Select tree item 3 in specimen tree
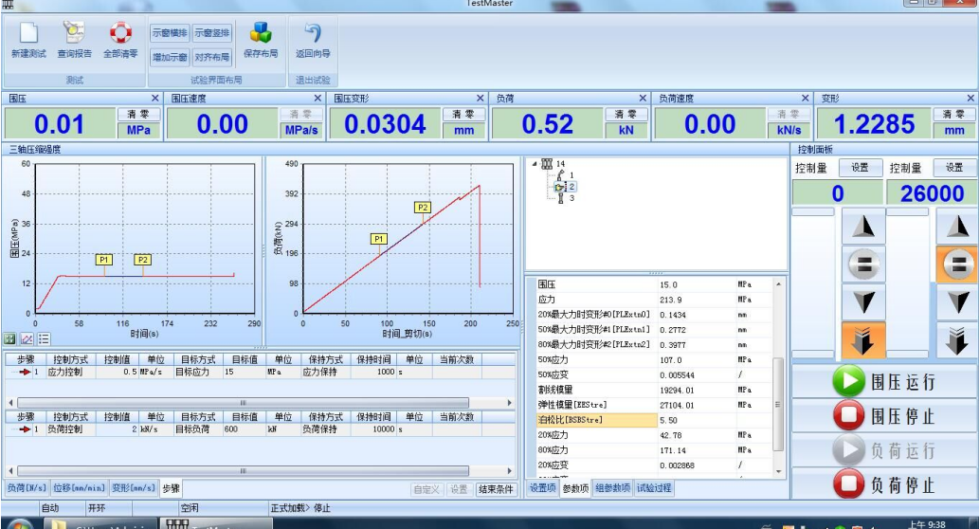The height and width of the screenshot is (529, 980). coord(571,198)
